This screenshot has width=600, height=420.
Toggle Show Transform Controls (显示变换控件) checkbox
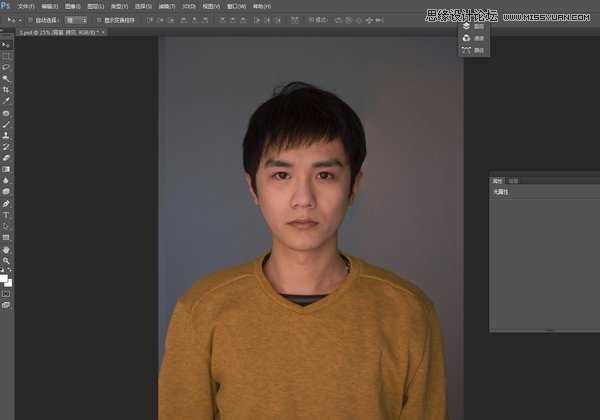click(x=98, y=19)
